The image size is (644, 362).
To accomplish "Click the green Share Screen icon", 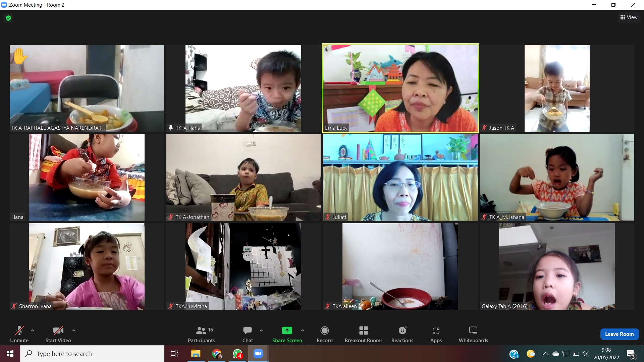I will (x=287, y=330).
